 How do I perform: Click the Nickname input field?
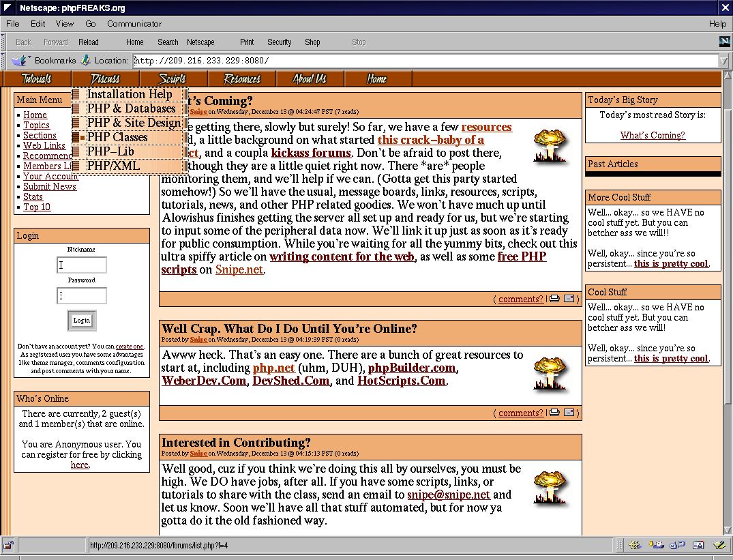(82, 265)
